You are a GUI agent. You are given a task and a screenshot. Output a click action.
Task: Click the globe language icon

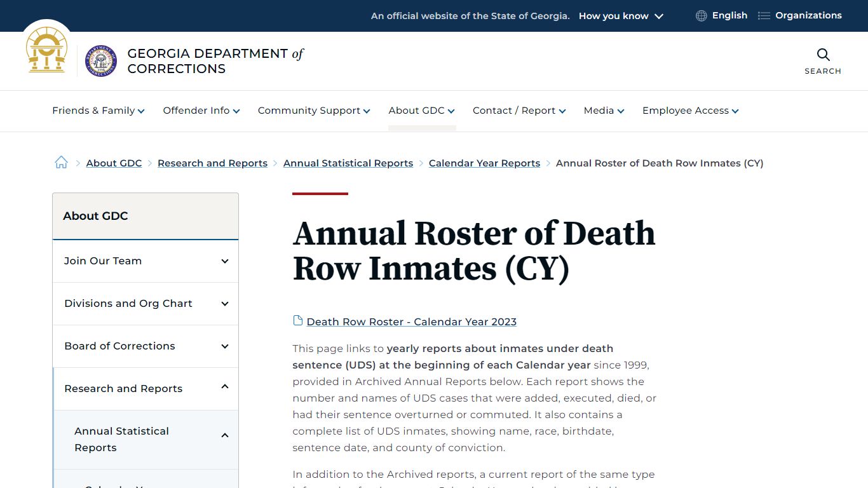tap(701, 16)
